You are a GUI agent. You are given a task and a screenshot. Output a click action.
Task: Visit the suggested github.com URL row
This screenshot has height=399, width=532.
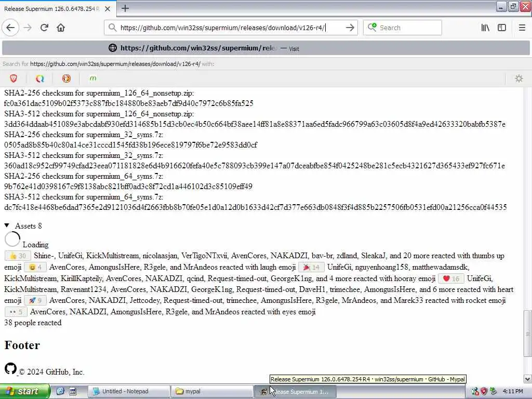pyautogui.click(x=265, y=48)
